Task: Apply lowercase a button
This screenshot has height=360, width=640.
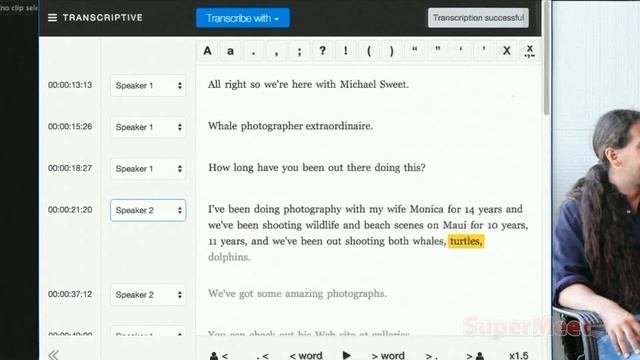Action: (231, 51)
